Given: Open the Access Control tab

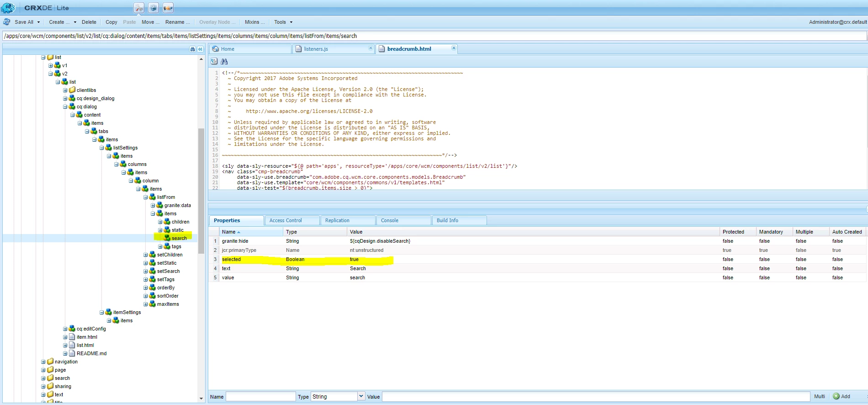Looking at the screenshot, I should point(292,220).
